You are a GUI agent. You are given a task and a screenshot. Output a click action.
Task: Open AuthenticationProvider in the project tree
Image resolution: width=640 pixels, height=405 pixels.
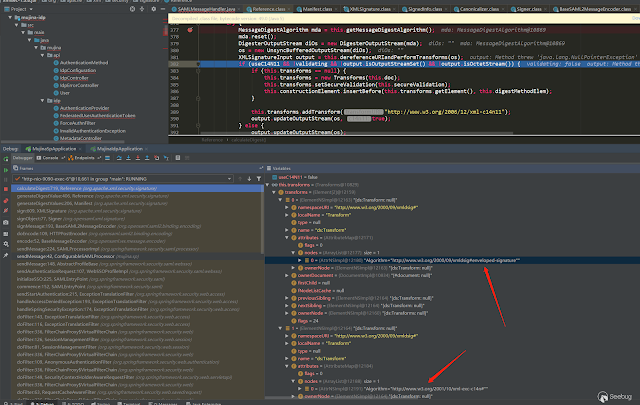coord(84,108)
